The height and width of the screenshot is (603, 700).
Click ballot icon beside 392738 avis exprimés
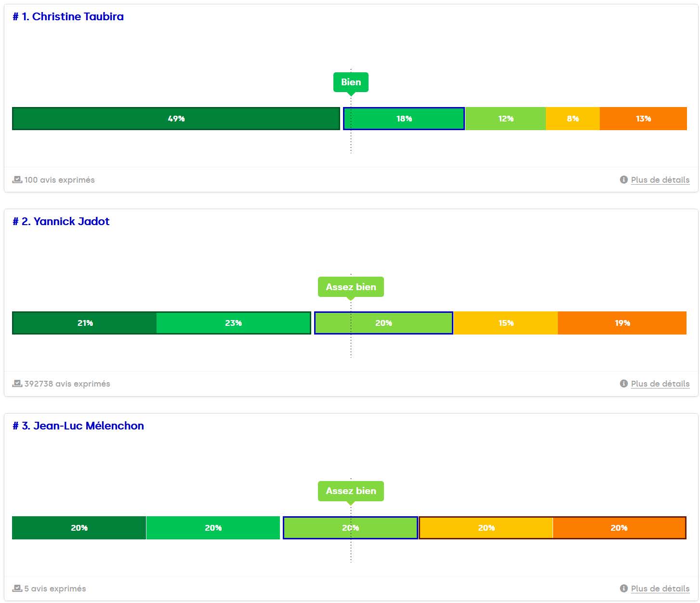pos(17,384)
